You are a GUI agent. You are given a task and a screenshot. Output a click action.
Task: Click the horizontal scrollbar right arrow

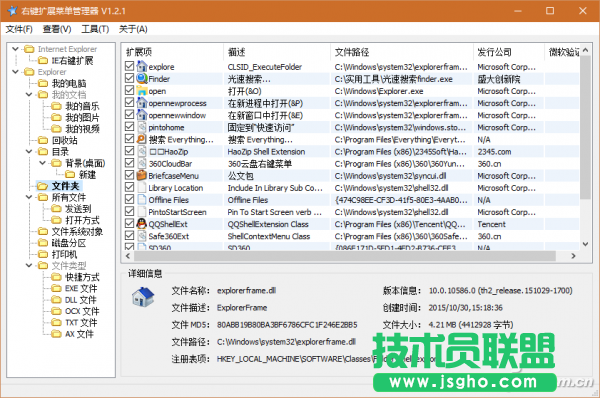573,256
